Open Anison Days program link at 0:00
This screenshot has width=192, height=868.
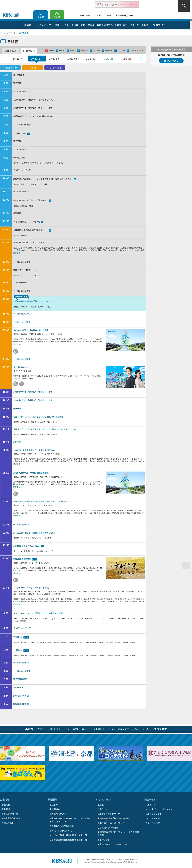(x=39, y=613)
